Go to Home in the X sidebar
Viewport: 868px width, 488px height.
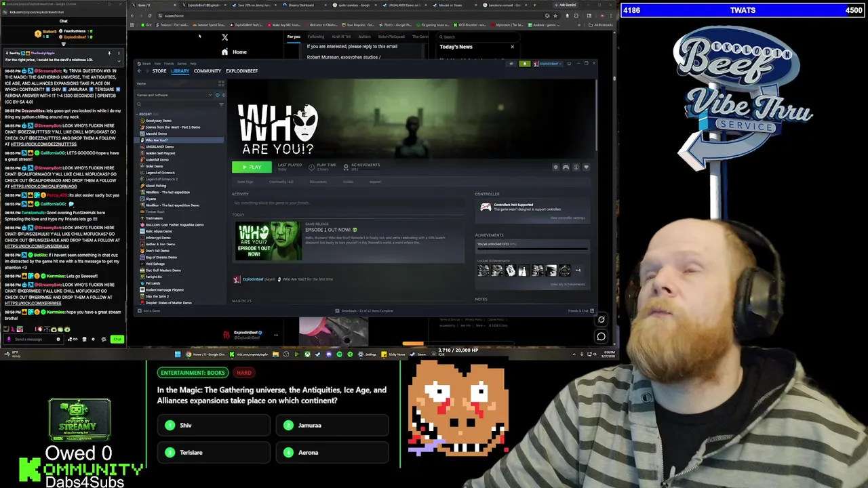[x=234, y=52]
